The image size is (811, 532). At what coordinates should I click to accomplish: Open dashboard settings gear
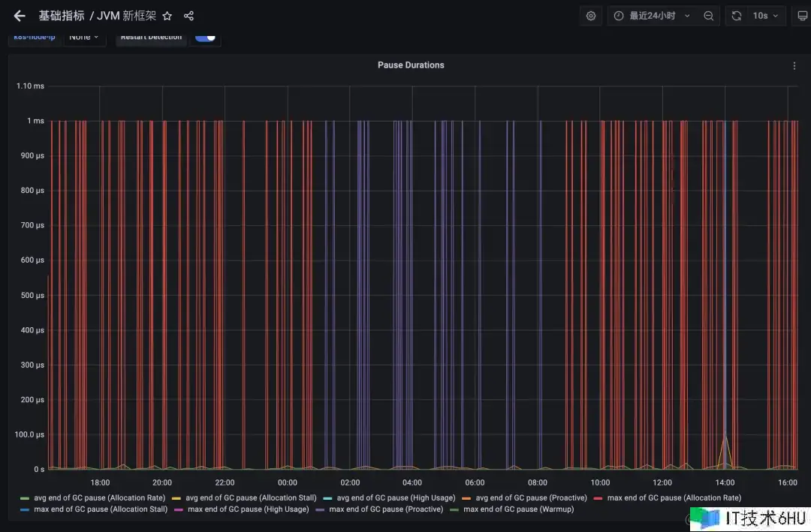(x=591, y=16)
